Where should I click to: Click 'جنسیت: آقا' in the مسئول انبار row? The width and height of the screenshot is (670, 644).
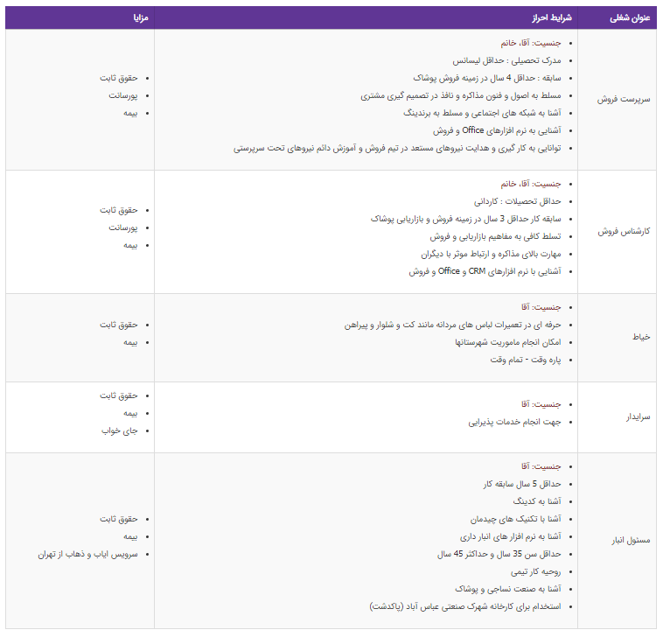(541, 466)
